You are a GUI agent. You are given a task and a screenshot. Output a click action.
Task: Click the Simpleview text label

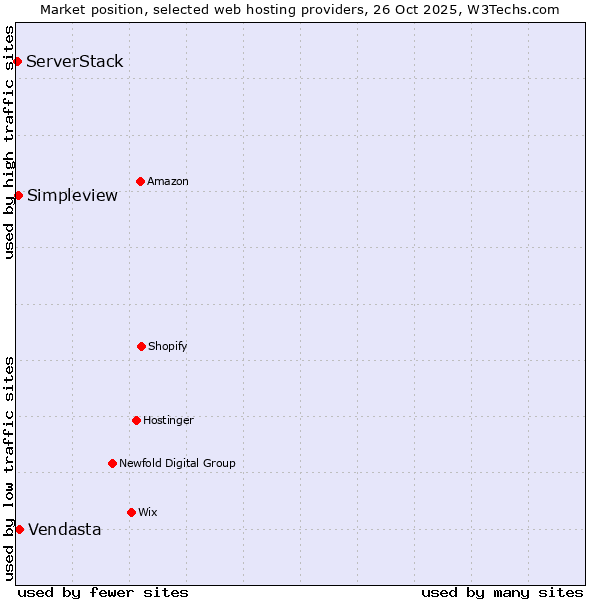pyautogui.click(x=72, y=195)
